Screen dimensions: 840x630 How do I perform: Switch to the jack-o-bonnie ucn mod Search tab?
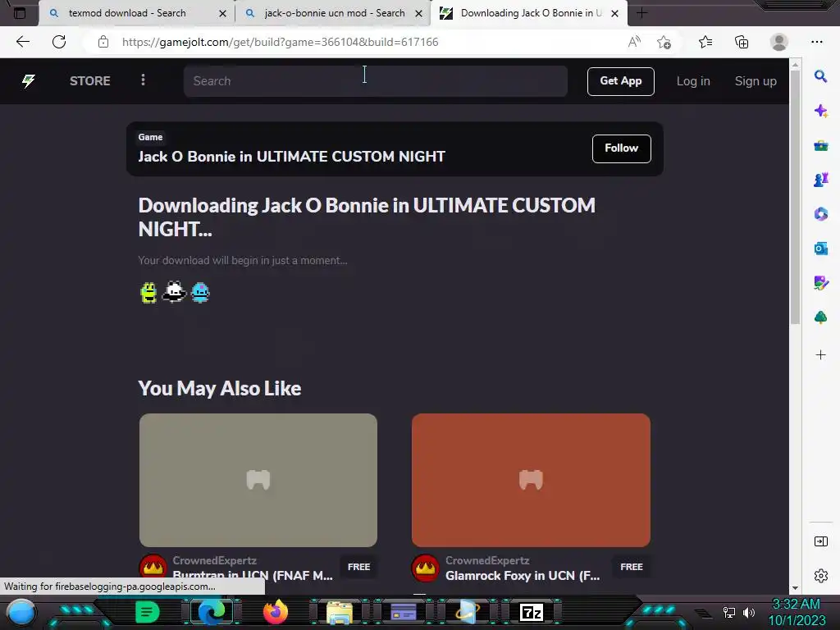click(335, 13)
